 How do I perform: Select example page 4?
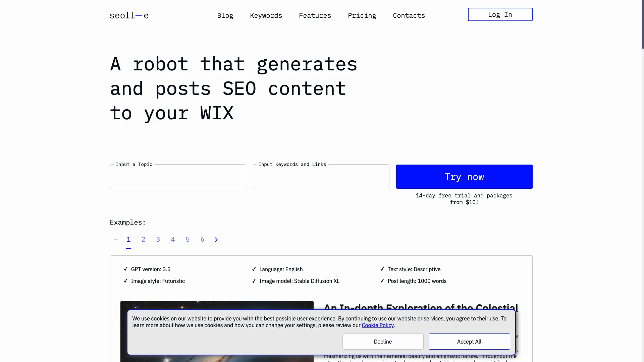pos(173,239)
